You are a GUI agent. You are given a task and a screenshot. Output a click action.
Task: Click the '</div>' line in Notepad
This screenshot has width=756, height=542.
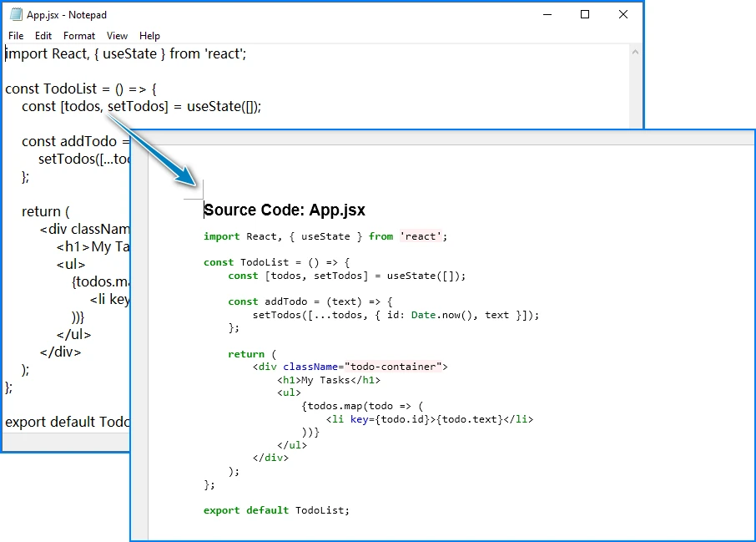pyautogui.click(x=60, y=352)
